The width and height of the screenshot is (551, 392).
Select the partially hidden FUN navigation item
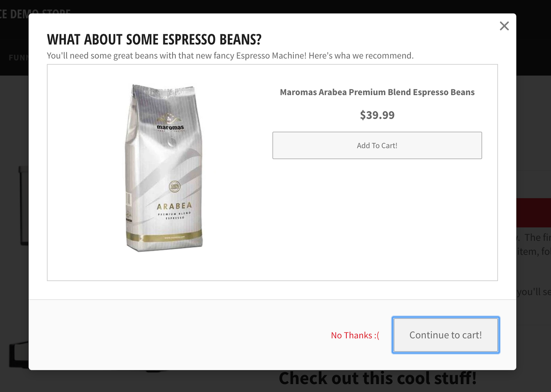pyautogui.click(x=18, y=58)
